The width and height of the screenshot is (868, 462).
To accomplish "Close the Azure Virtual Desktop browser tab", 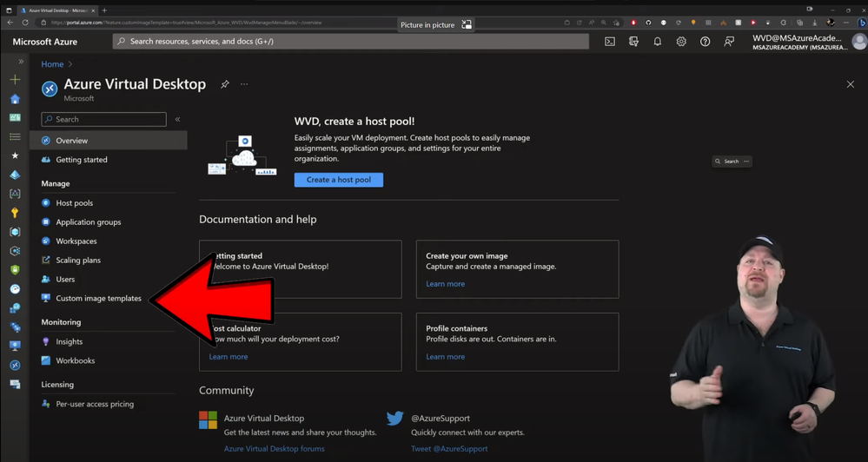I will click(x=92, y=10).
